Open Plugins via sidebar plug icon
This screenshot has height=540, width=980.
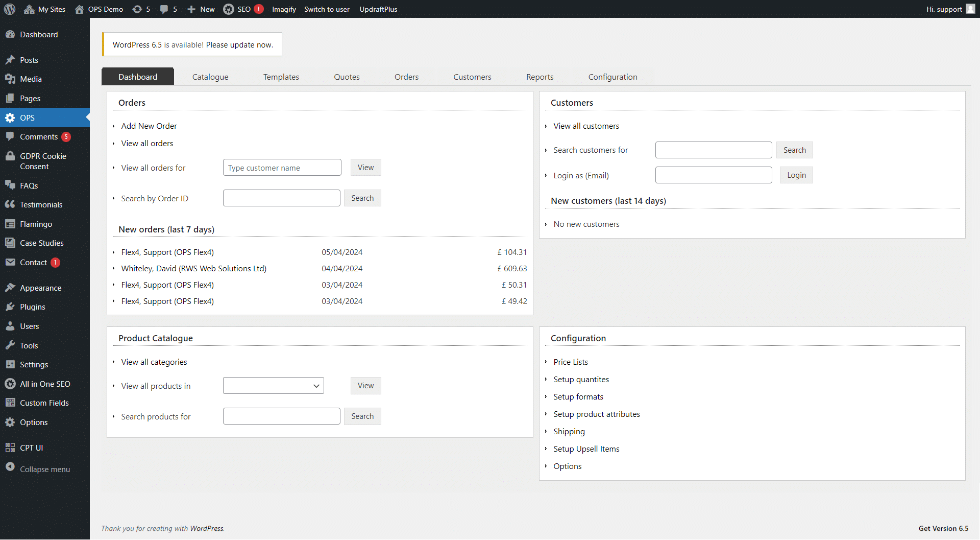point(10,307)
